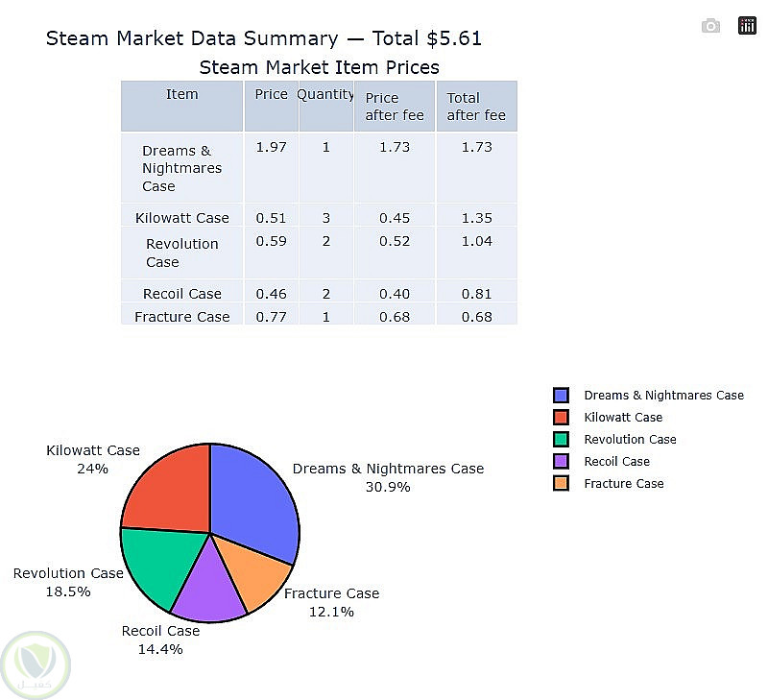Click the Recoil Case table cell
Screen dimensions: 768x700
[x=181, y=292]
